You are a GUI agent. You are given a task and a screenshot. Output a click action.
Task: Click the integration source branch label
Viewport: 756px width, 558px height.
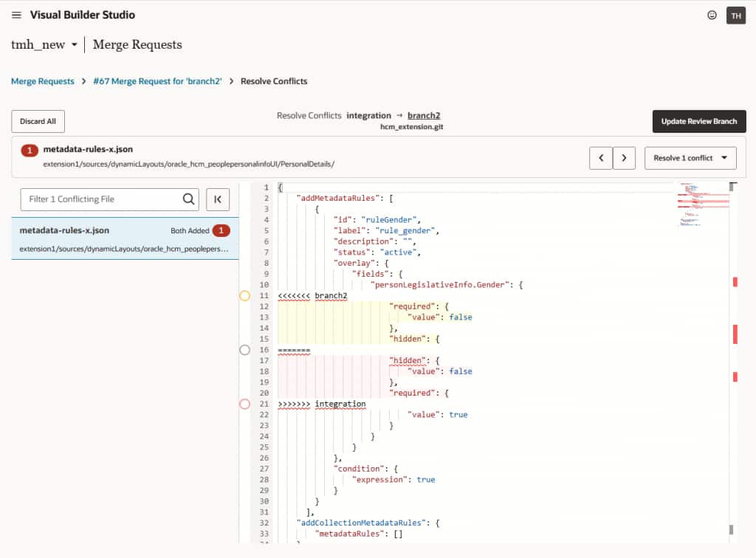[369, 115]
